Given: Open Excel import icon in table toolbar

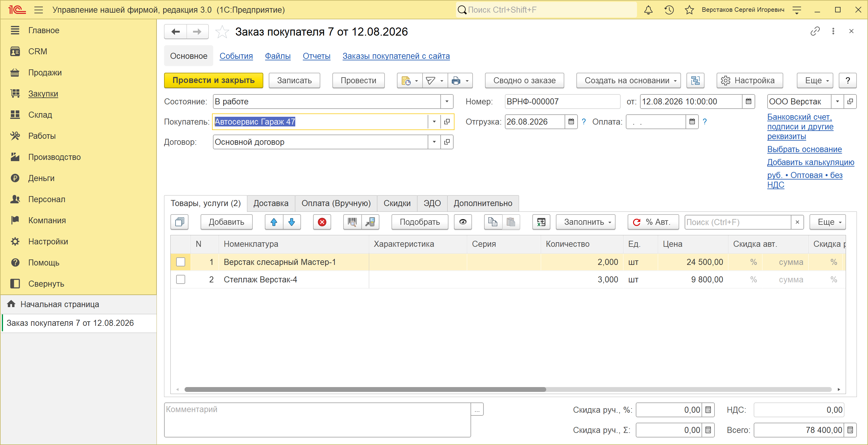Looking at the screenshot, I should [541, 222].
